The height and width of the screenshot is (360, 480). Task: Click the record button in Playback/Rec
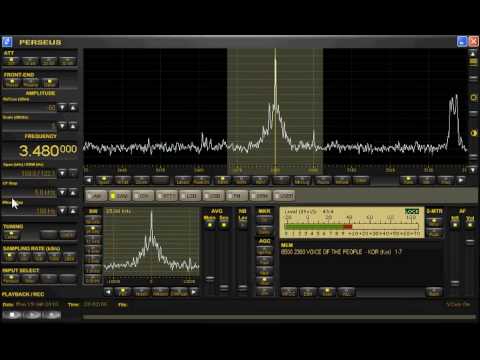[52, 315]
